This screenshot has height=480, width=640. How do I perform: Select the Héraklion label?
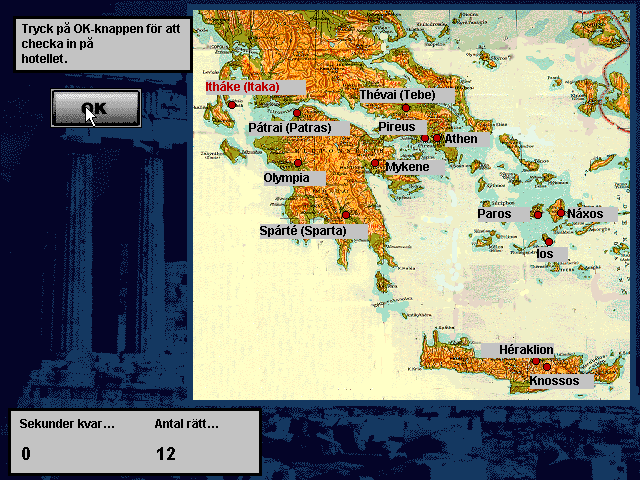[517, 350]
